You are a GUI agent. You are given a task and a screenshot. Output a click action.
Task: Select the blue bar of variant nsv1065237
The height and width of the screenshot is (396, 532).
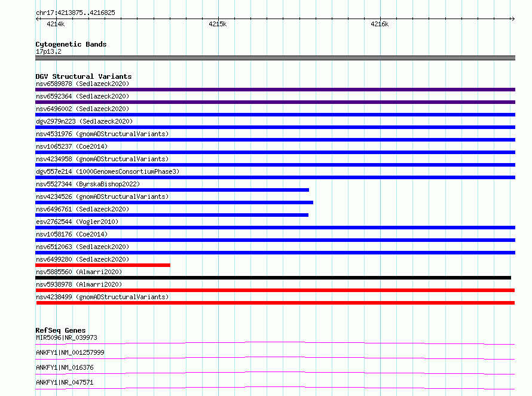tap(275, 152)
